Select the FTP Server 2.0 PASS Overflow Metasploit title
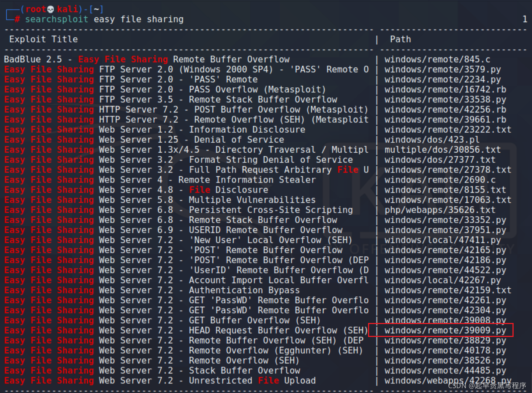The width and height of the screenshot is (532, 393). tap(165, 89)
